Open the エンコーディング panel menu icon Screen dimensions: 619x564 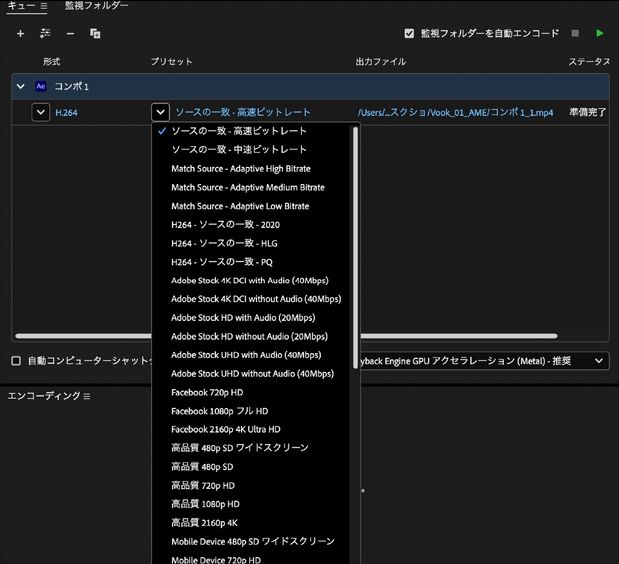pos(87,396)
